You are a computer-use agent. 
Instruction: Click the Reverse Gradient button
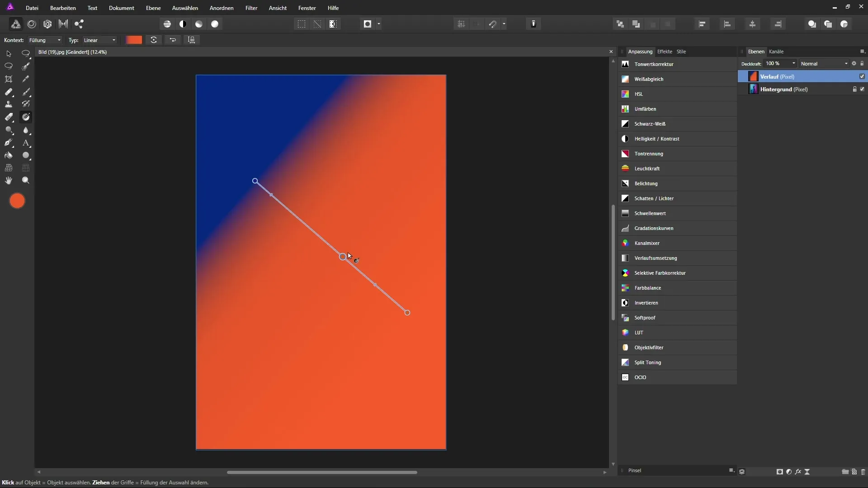[x=173, y=40]
